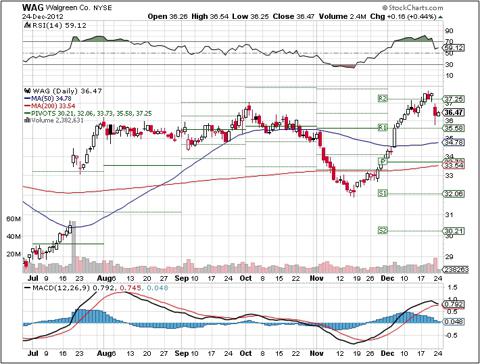Click the S1 pivot marker
The width and height of the screenshot is (480, 364).
coord(383,193)
